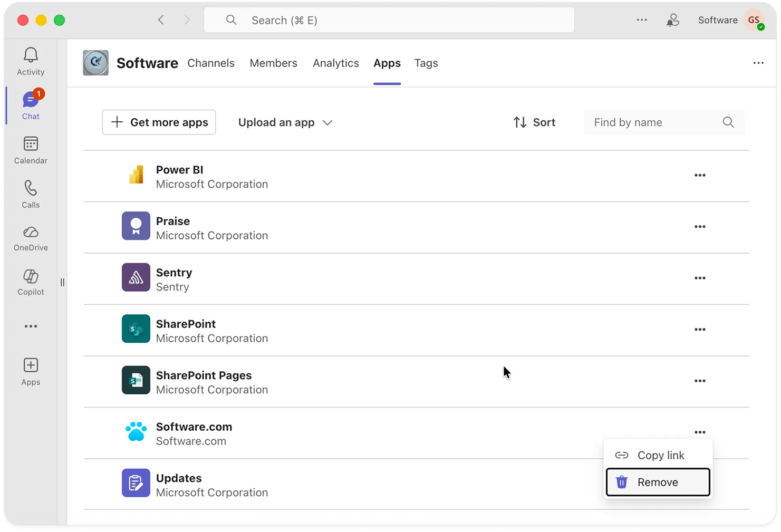
Task: Expand the Upload an app dropdown
Action: 285,122
